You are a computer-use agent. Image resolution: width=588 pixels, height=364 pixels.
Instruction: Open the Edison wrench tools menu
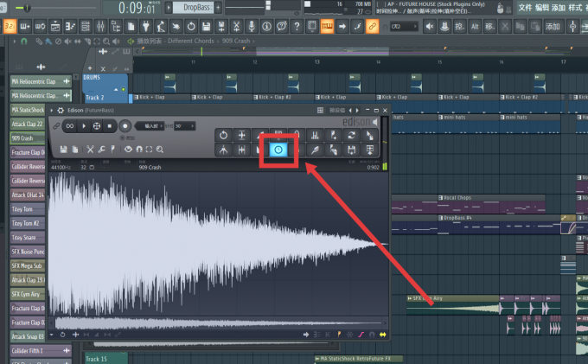(102, 150)
